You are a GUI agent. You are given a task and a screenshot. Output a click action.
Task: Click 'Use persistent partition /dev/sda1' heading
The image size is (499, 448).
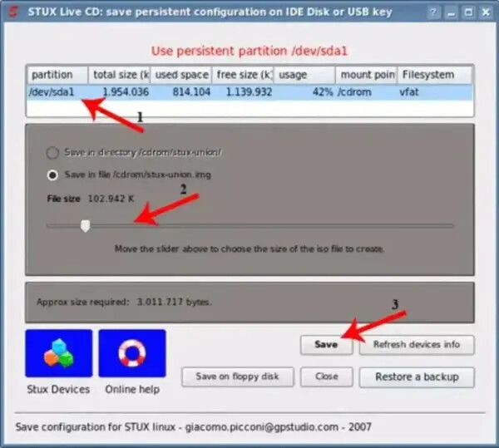tap(249, 52)
